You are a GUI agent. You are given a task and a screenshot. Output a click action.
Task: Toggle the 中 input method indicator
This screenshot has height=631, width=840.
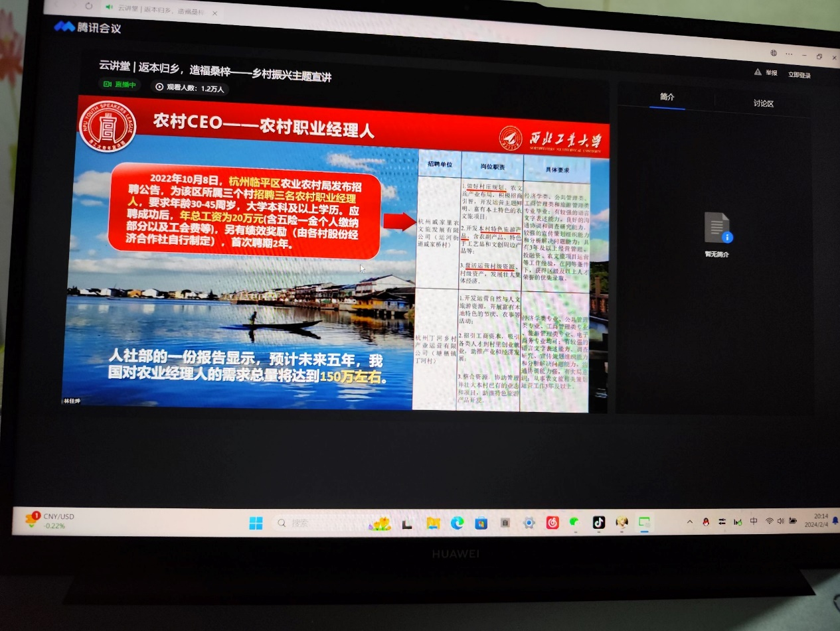click(753, 522)
